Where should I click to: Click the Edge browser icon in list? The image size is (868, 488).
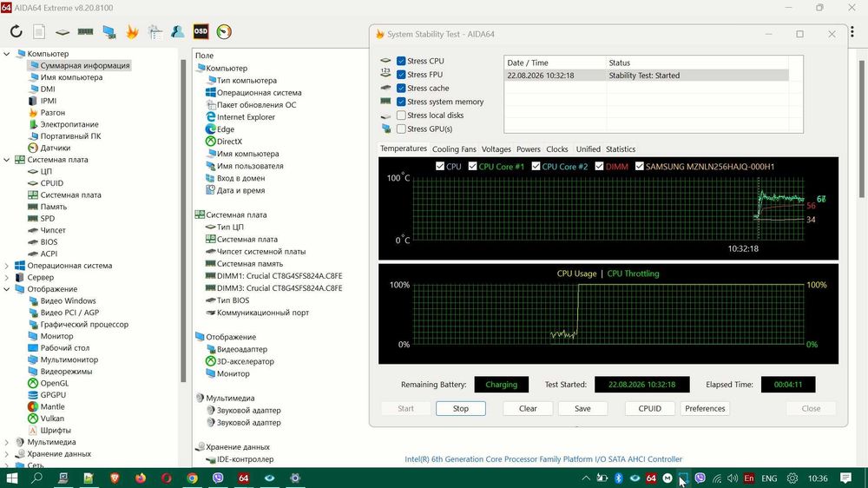(210, 129)
